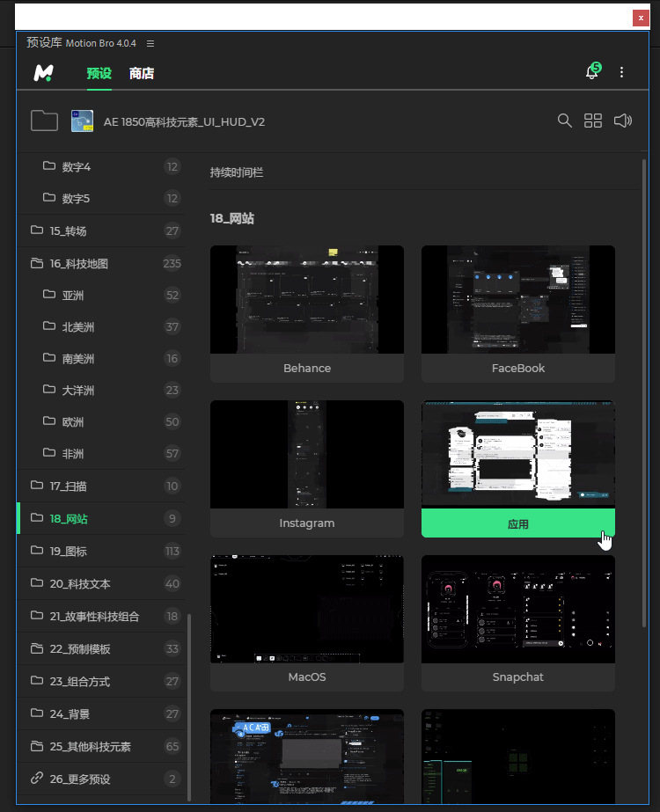This screenshot has height=812, width=660.
Task: Open the notifications bell with badge 5
Action: 592,71
